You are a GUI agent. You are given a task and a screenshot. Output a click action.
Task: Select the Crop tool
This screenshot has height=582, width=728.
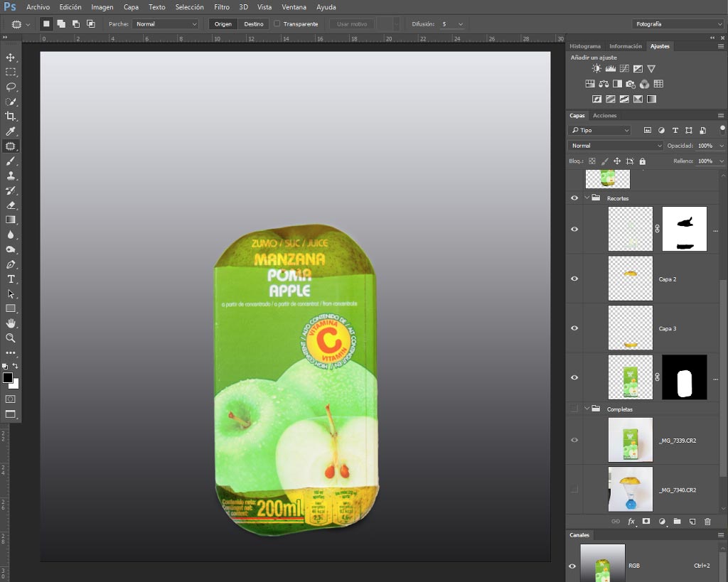(x=10, y=116)
